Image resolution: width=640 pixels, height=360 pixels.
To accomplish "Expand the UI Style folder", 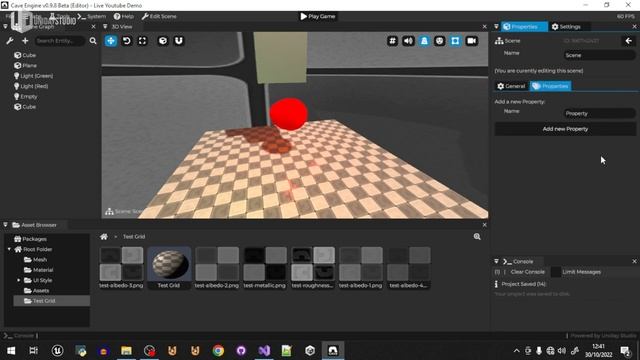I will coord(19,280).
